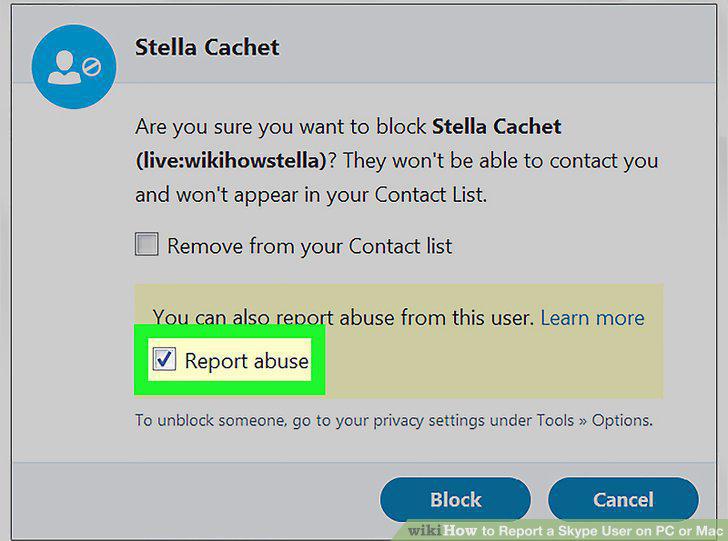The image size is (728, 541).
Task: Click the blocked contact avatar icon
Action: pyautogui.click(x=74, y=66)
